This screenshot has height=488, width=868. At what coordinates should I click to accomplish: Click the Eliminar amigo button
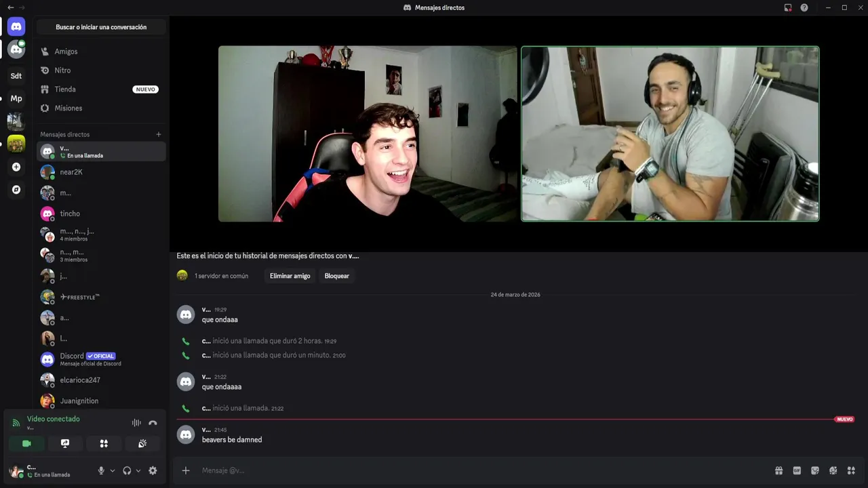tap(290, 276)
